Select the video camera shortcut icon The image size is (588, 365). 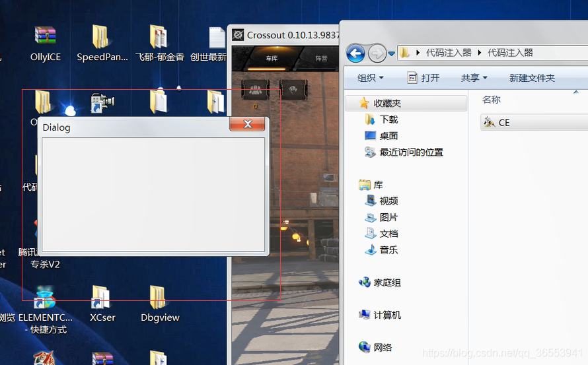pyautogui.click(x=102, y=103)
